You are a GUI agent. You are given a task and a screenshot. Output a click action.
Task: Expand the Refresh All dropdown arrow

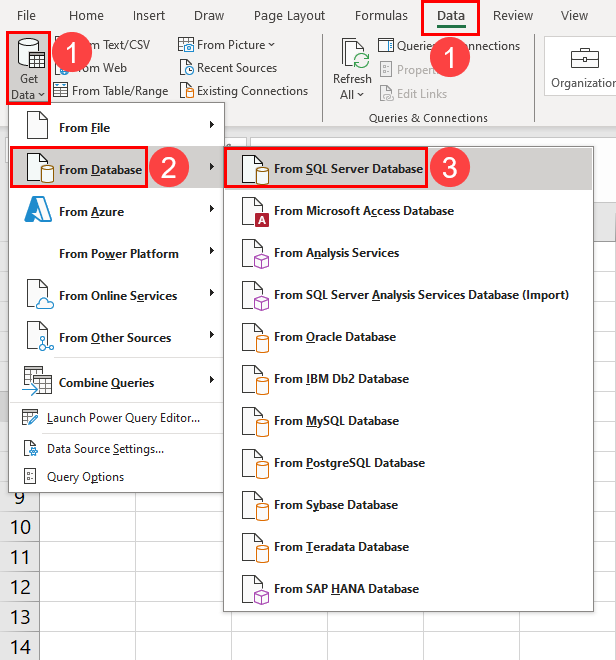click(x=360, y=95)
